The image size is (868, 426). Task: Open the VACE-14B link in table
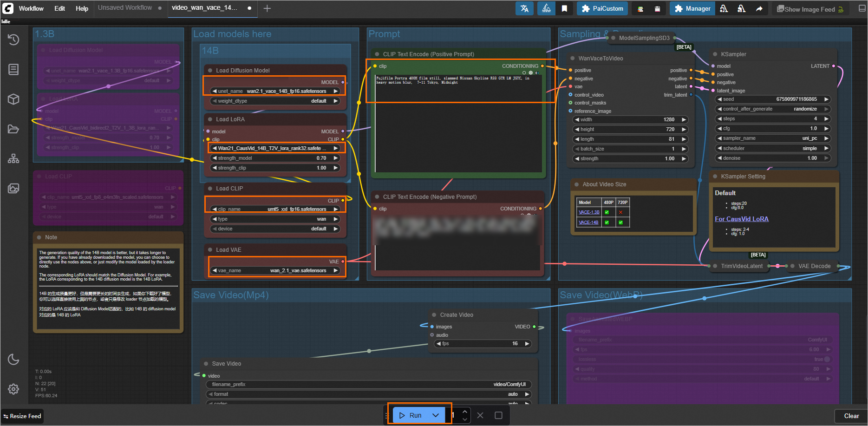588,222
